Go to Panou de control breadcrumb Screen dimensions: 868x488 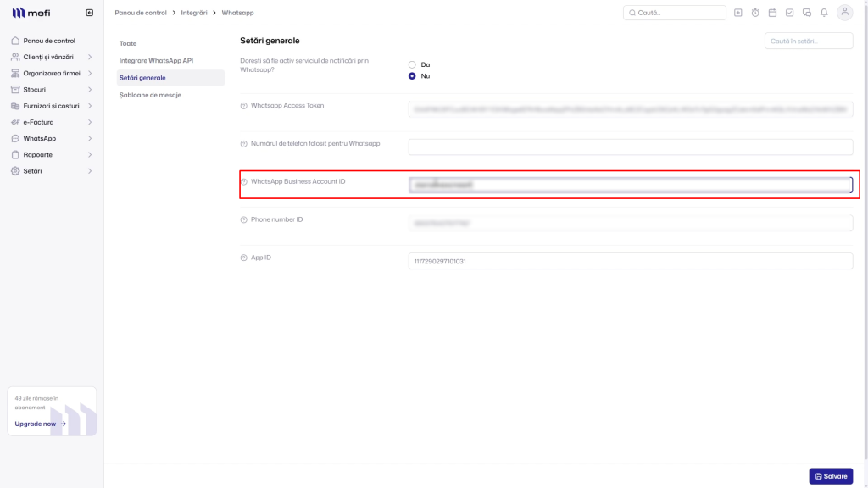point(141,13)
